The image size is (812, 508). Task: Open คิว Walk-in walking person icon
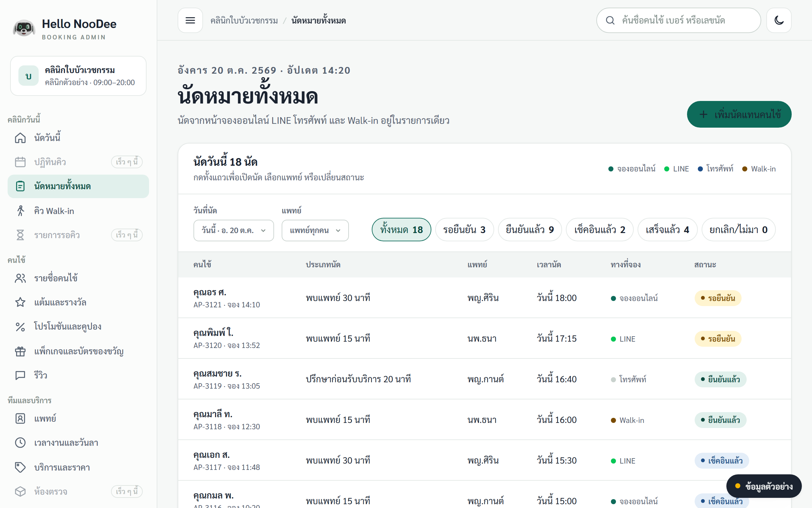coord(20,211)
